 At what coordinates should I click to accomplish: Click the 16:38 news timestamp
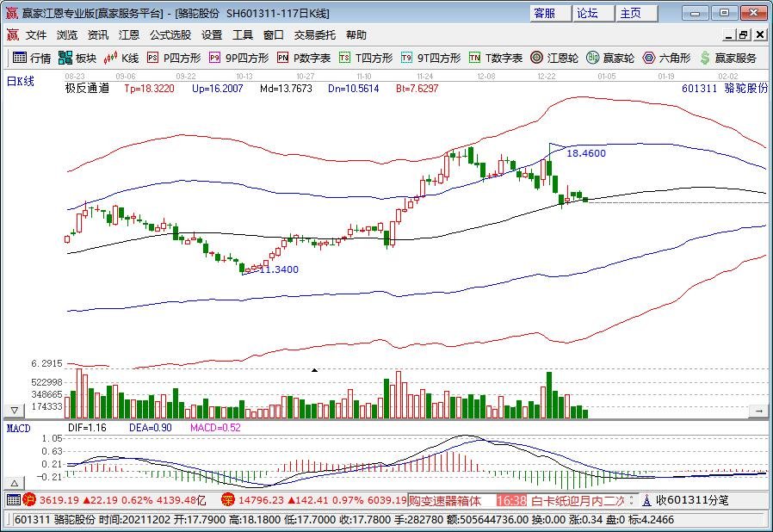point(511,501)
